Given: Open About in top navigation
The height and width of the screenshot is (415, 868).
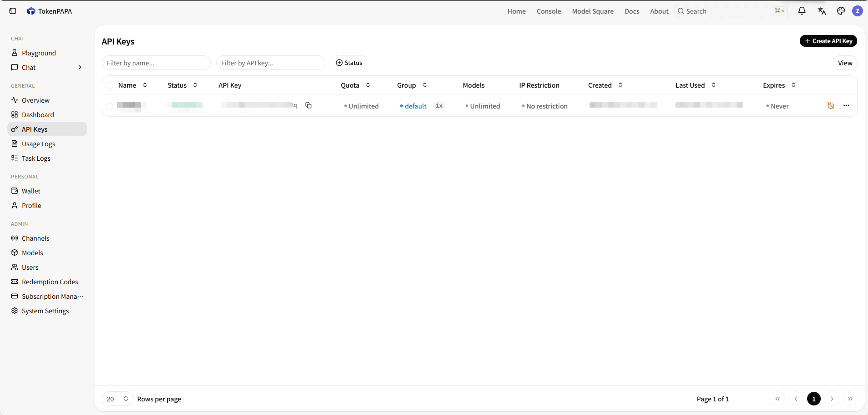Looking at the screenshot, I should click(x=659, y=11).
